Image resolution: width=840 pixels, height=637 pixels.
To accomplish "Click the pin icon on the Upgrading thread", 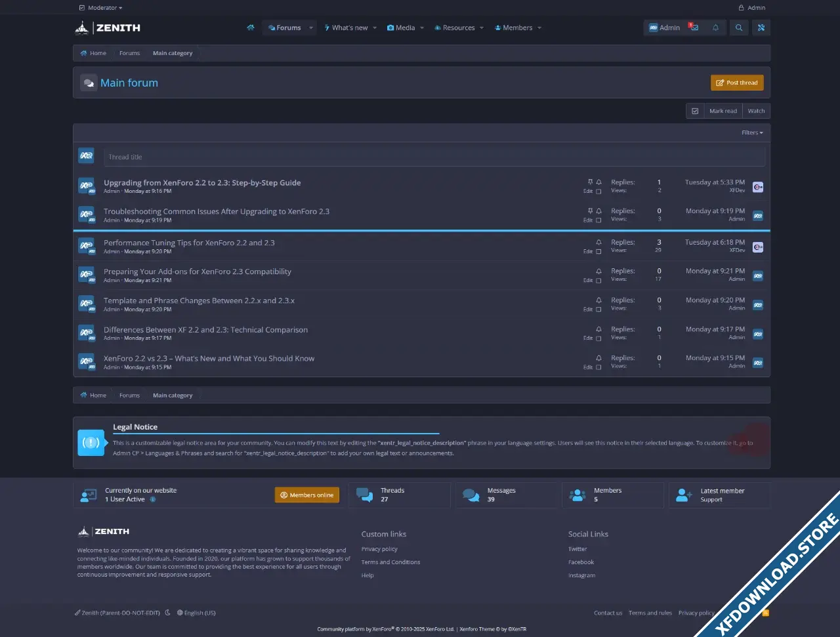I will point(590,182).
